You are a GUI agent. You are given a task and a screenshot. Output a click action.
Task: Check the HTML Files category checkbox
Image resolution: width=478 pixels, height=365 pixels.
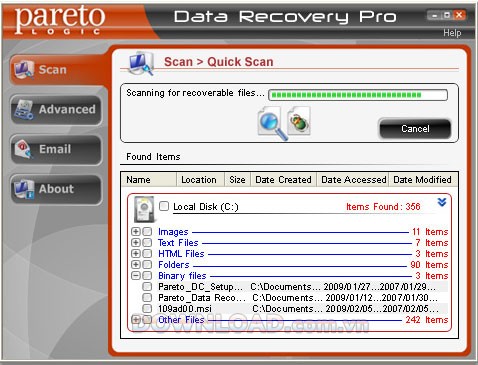(147, 253)
